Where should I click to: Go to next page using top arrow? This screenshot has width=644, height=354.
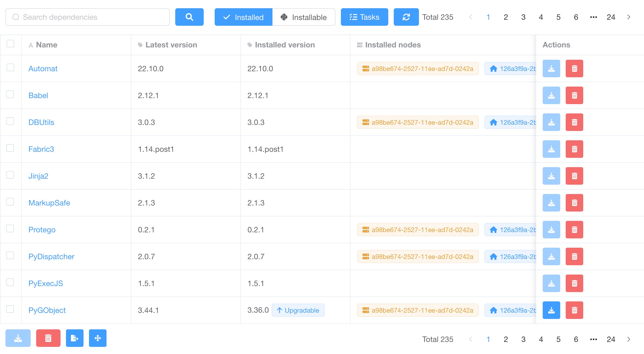click(x=629, y=17)
